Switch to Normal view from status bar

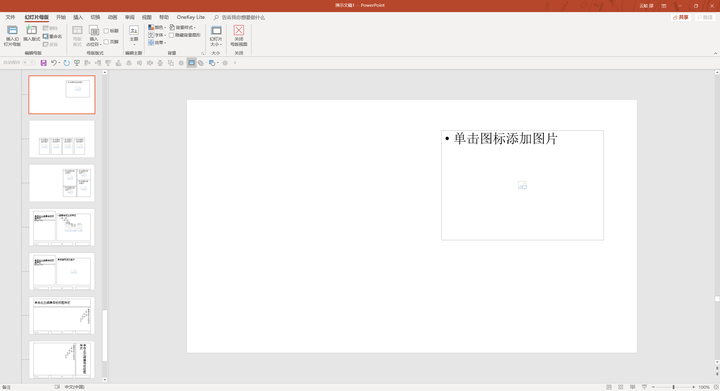[x=609, y=387]
